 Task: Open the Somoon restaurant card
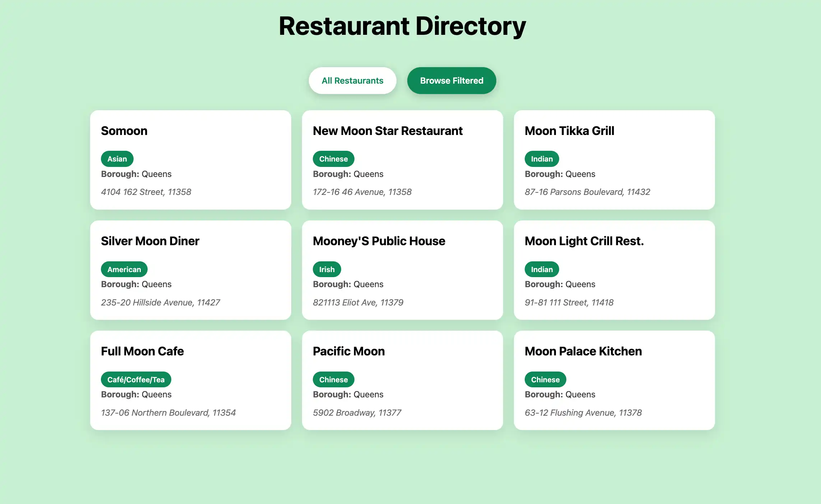190,160
